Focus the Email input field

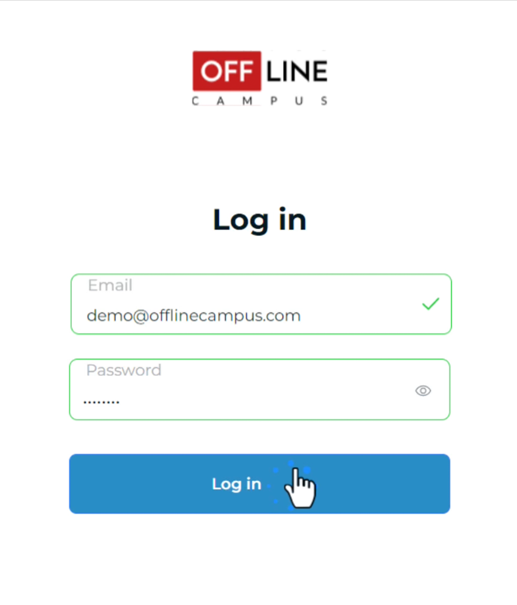pyautogui.click(x=261, y=304)
